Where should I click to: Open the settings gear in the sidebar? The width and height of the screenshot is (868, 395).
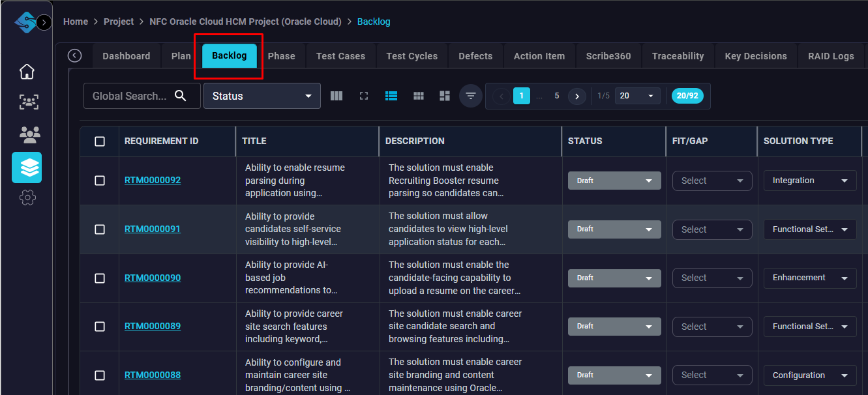(x=27, y=197)
